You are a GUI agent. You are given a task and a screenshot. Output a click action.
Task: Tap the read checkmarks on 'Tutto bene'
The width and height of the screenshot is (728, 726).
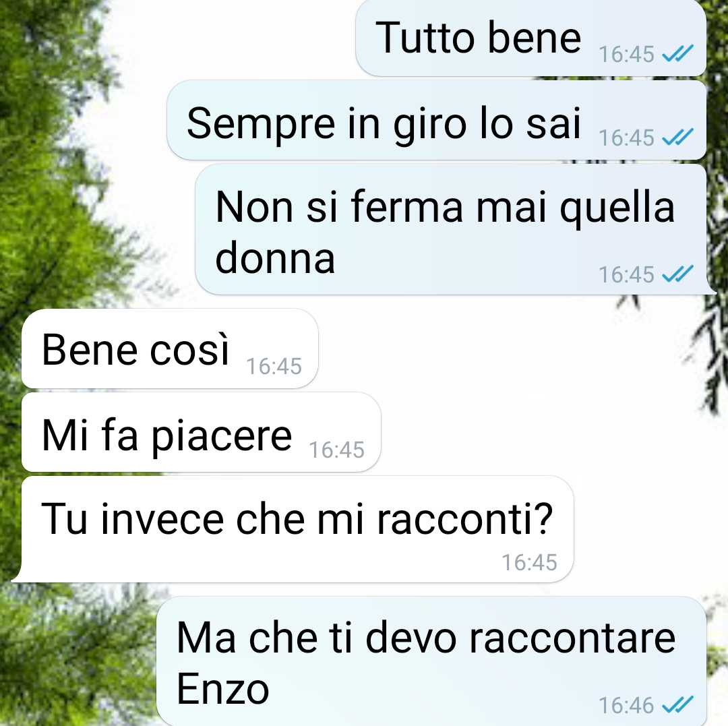pyautogui.click(x=677, y=53)
